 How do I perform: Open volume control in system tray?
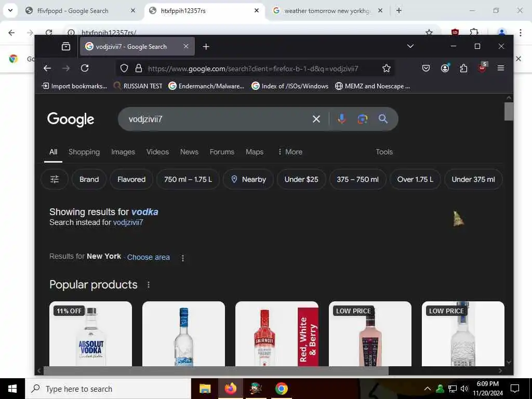tap(464, 389)
